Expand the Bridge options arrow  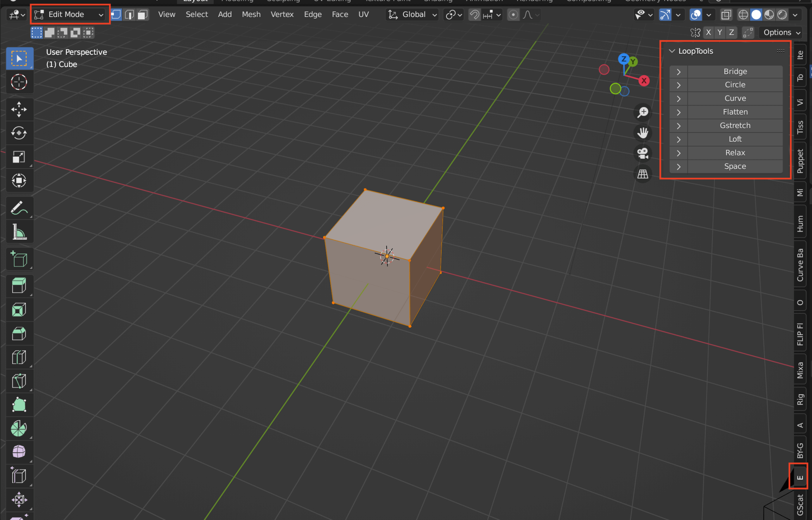[678, 72]
